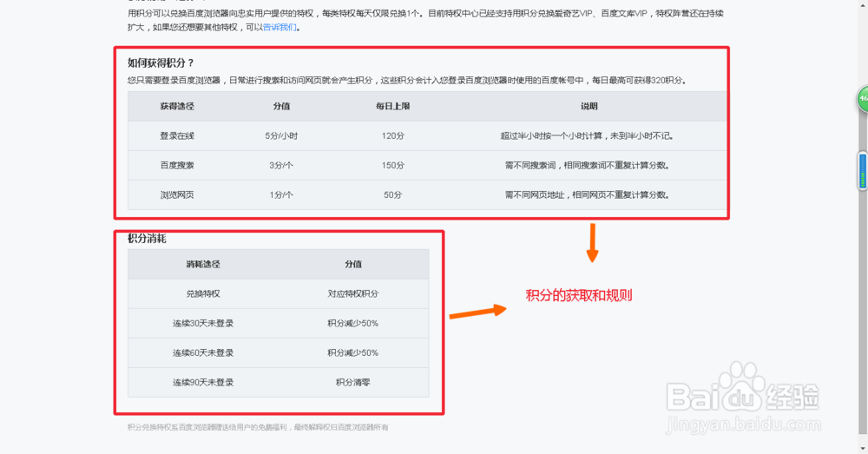
Task: Select the 百度搜索 cell
Action: point(177,165)
